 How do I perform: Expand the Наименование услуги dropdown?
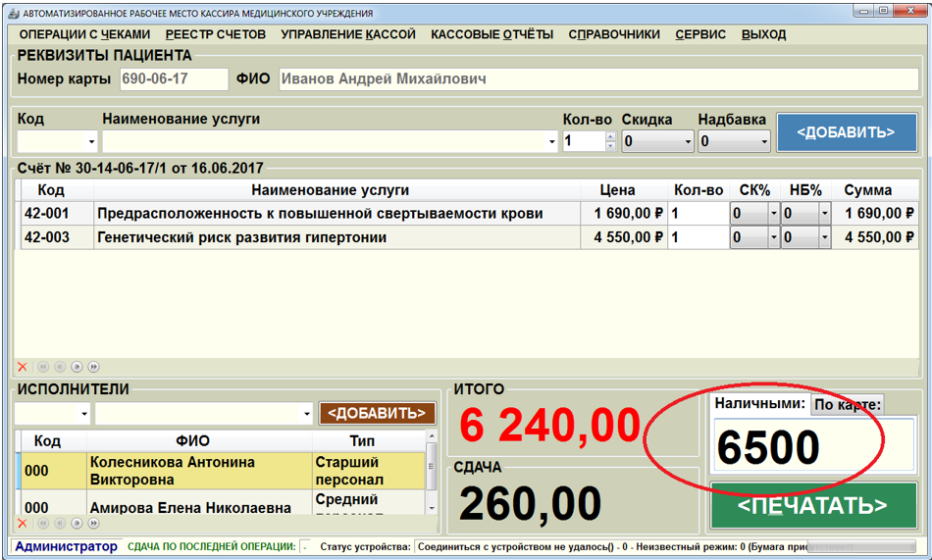[x=551, y=141]
